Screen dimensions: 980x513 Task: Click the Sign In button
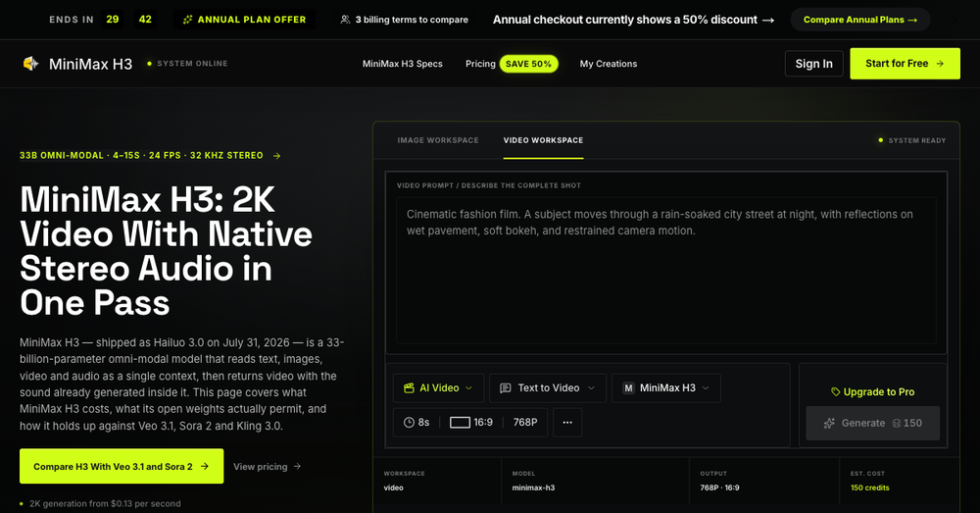point(813,63)
